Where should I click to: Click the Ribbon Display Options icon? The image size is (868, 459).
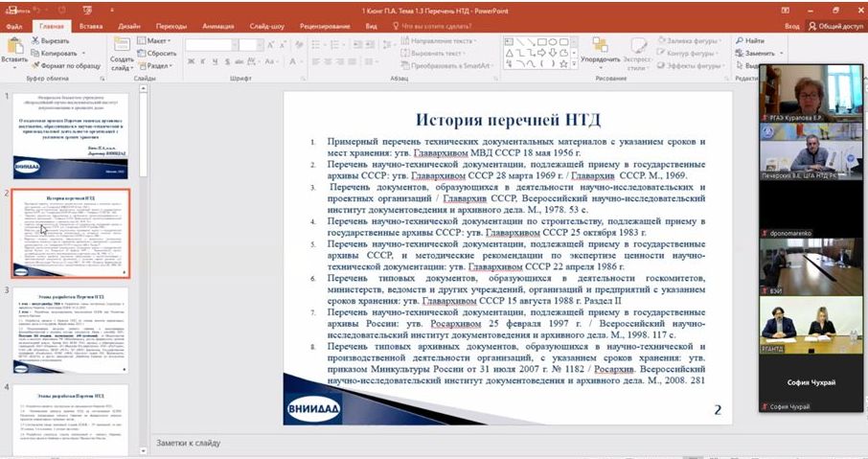pos(785,10)
